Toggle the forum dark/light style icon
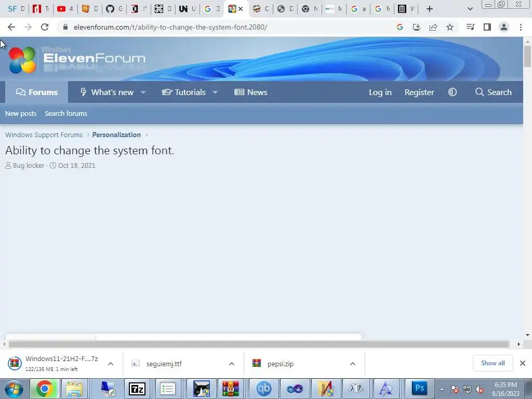This screenshot has height=399, width=532. pyautogui.click(x=453, y=92)
